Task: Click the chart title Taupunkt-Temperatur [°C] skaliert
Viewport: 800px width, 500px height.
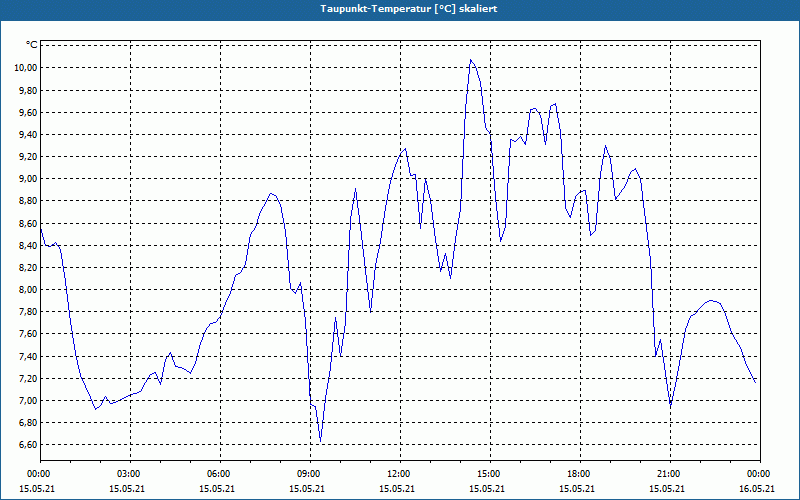Action: coord(409,9)
